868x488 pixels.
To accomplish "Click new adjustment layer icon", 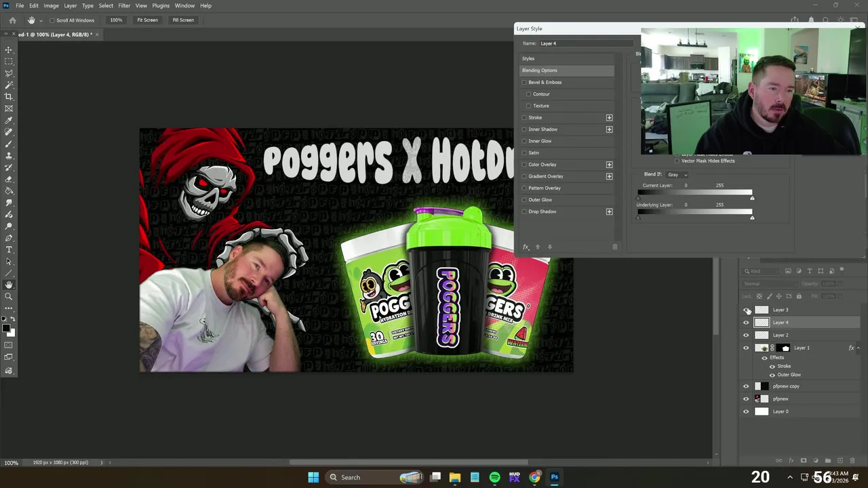I will point(816,461).
